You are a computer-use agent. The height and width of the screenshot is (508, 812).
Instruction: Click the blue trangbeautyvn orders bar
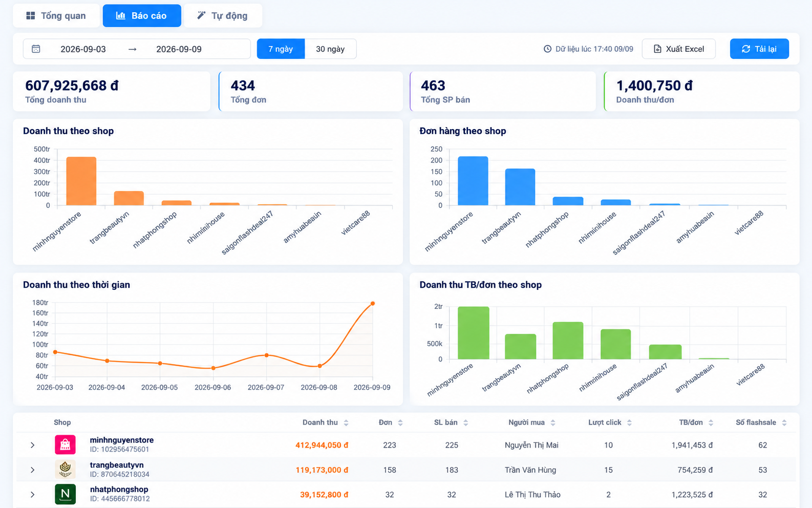tap(520, 187)
